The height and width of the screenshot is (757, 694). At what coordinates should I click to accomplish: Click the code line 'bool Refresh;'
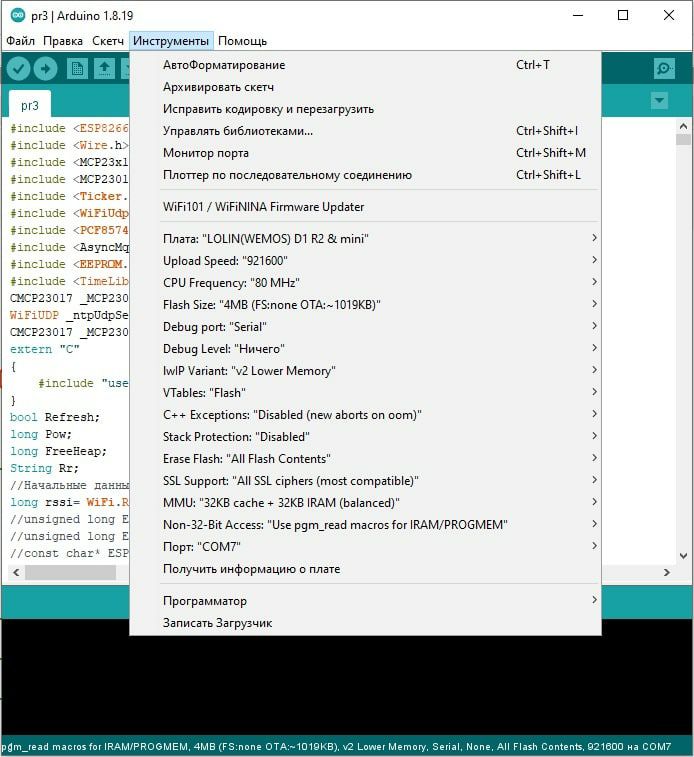[55, 417]
